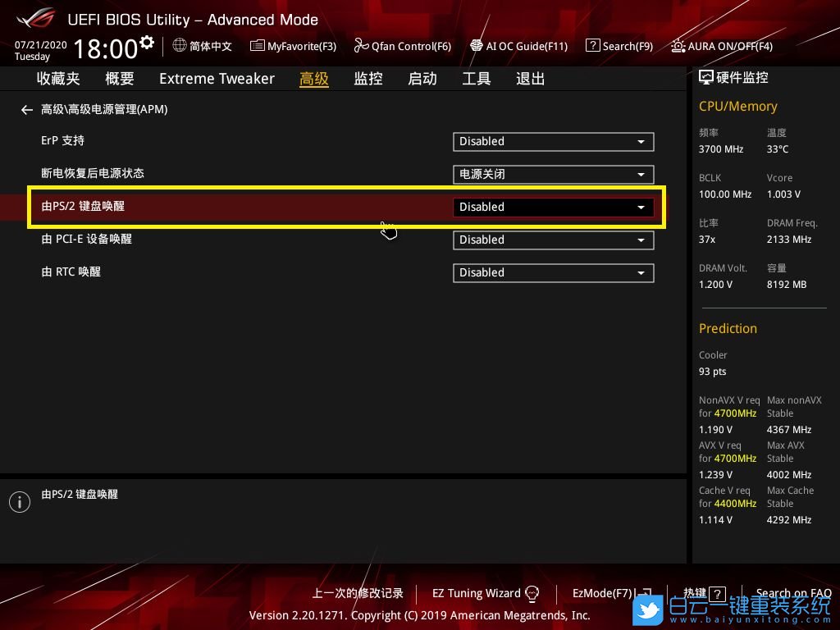Click back arrow beside 高级\高级电源管理(APM)
Image resolution: width=840 pixels, height=630 pixels.
click(27, 110)
